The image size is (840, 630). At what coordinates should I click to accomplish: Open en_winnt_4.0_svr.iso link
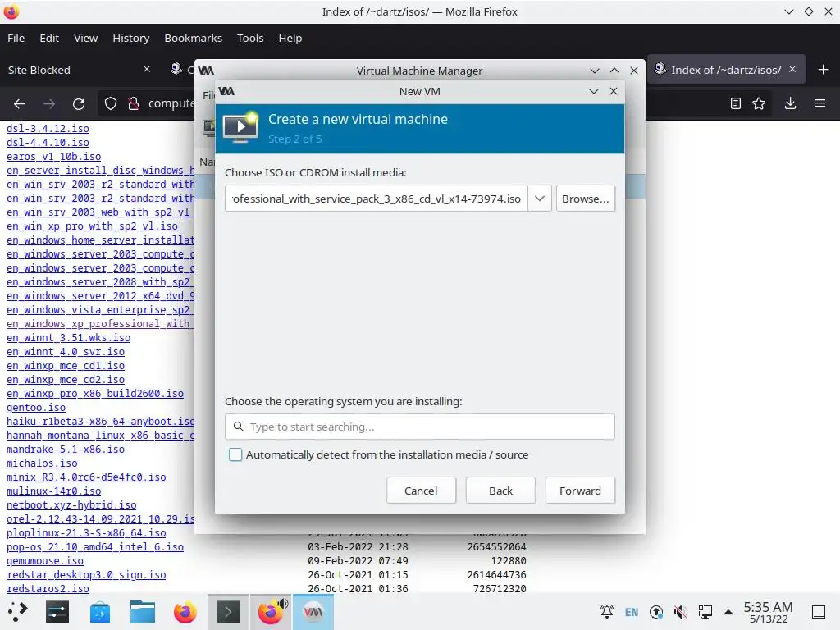point(66,351)
